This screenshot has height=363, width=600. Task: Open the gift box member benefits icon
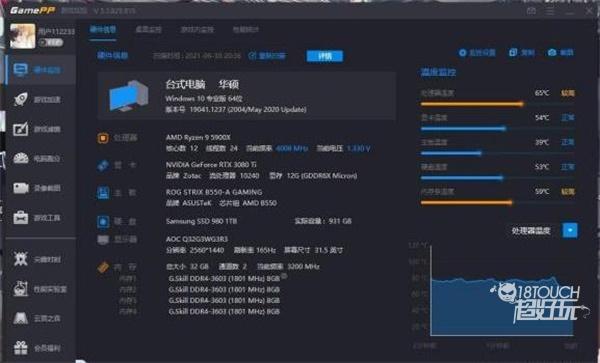(x=21, y=348)
